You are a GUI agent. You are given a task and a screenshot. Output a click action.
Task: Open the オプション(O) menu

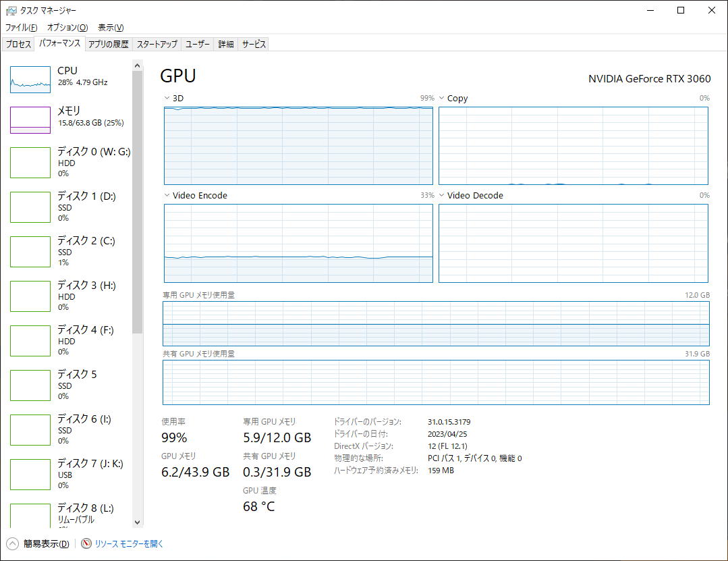(67, 28)
